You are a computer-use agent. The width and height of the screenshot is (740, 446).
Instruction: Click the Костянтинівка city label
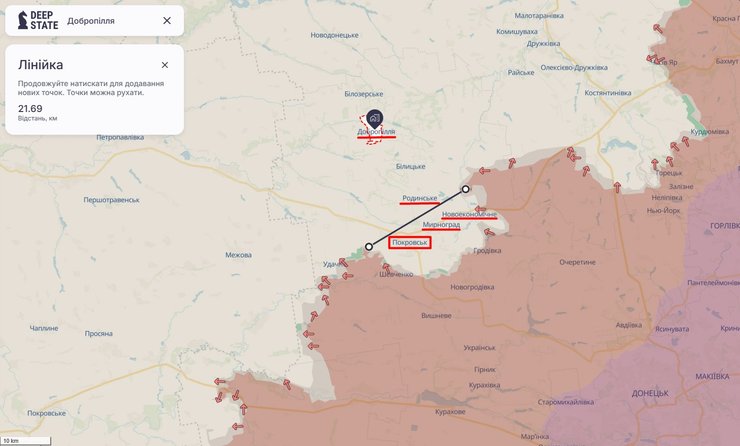click(x=607, y=93)
